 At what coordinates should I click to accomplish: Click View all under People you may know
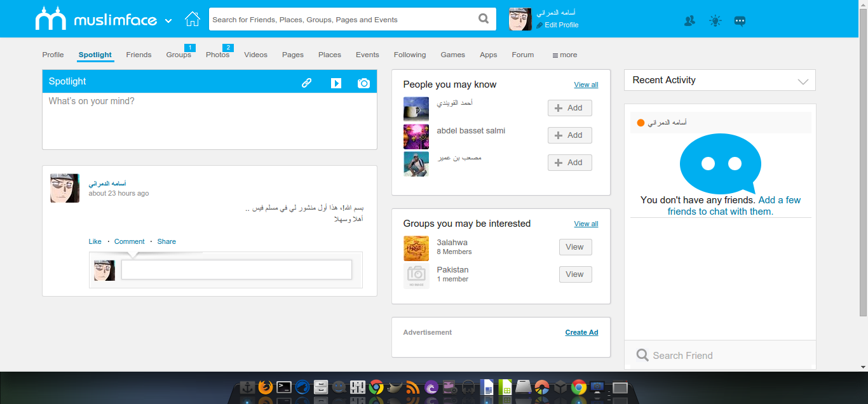point(585,84)
